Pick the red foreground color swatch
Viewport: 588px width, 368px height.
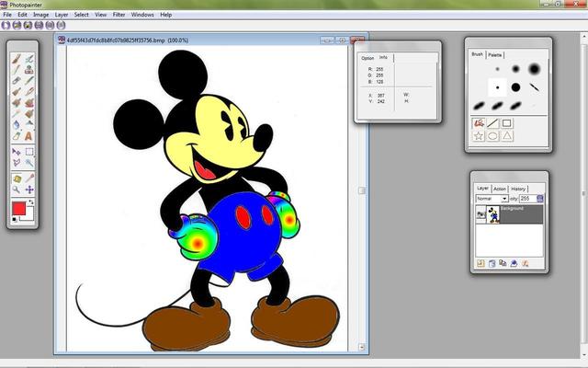(17, 207)
